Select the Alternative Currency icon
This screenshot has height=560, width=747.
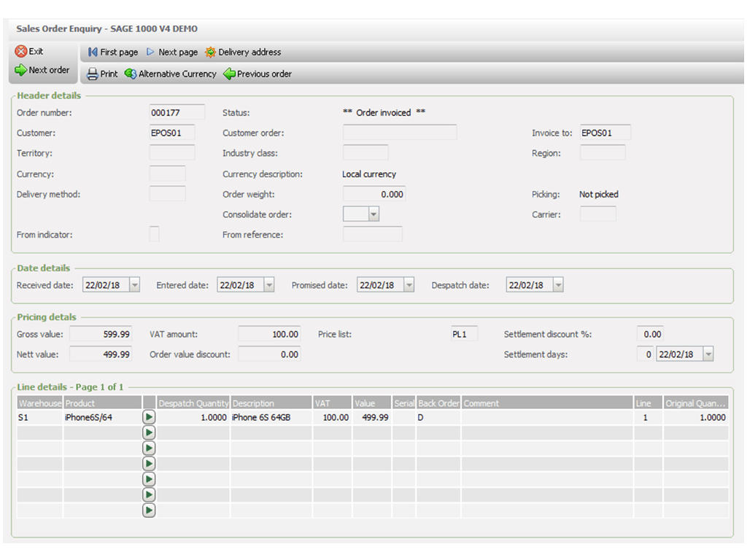(x=132, y=74)
